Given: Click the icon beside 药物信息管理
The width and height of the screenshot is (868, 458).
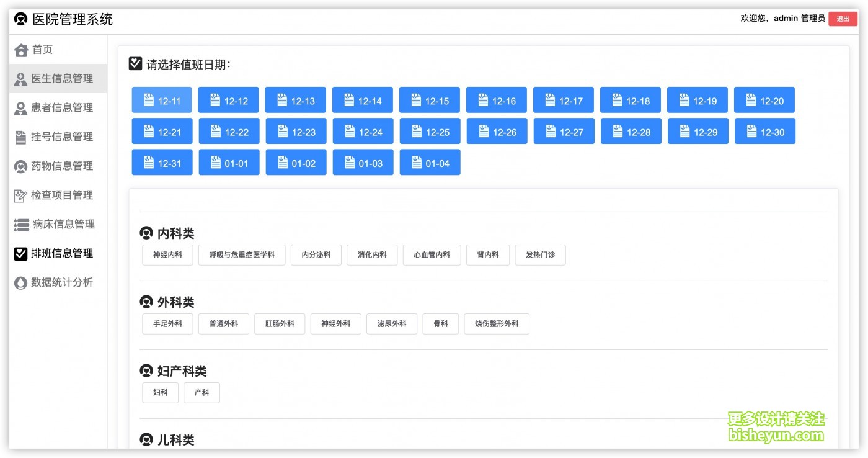Looking at the screenshot, I should 20,166.
